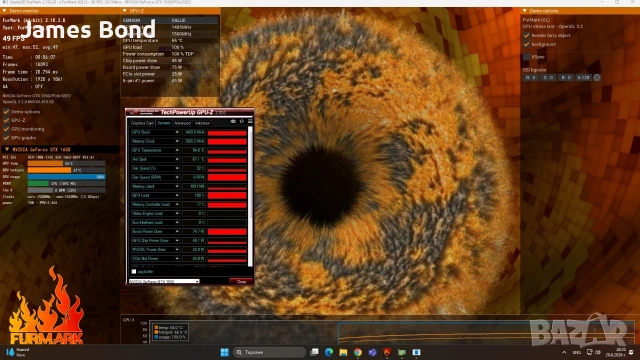Open Fan Speed (RPM) sensor dropdown
Screen dimensions: 640x360
click(177, 177)
